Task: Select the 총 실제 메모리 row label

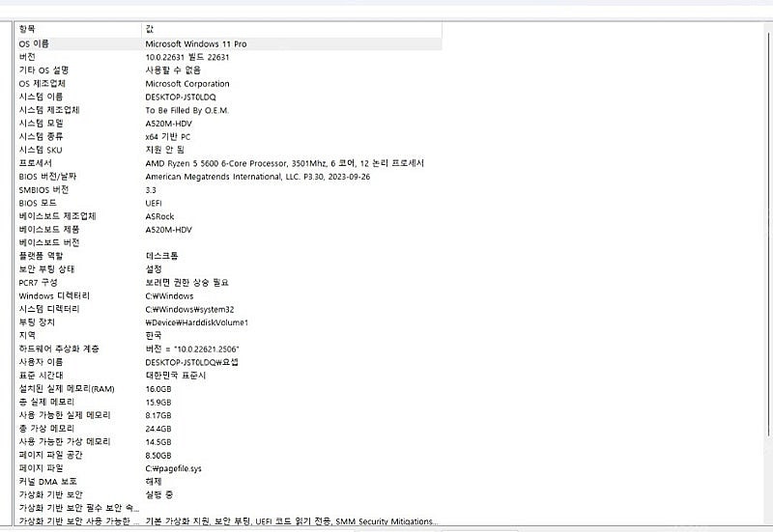Action: tap(46, 402)
